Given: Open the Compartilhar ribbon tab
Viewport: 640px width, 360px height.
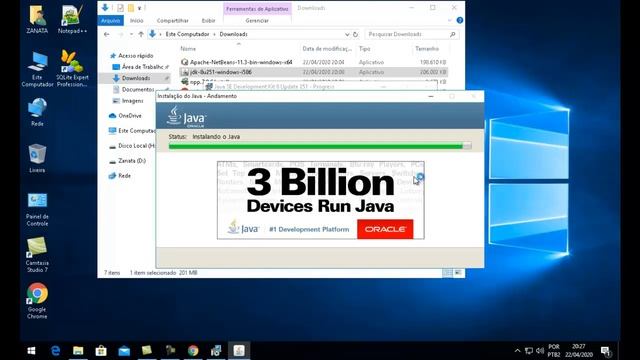Looking at the screenshot, I should point(173,20).
